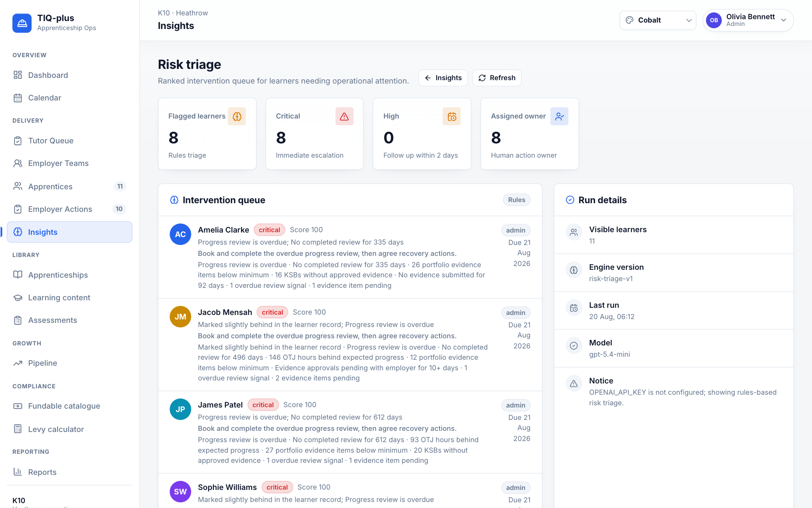Click the Score 100 text for James Patel
The width and height of the screenshot is (812, 508).
click(300, 405)
